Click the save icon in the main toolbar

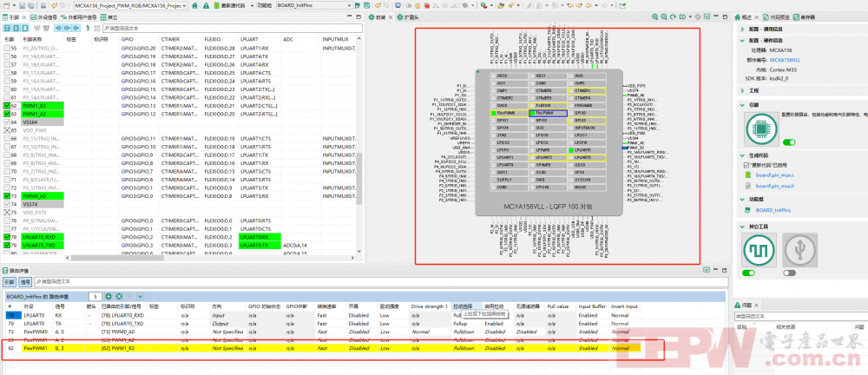coord(22,5)
